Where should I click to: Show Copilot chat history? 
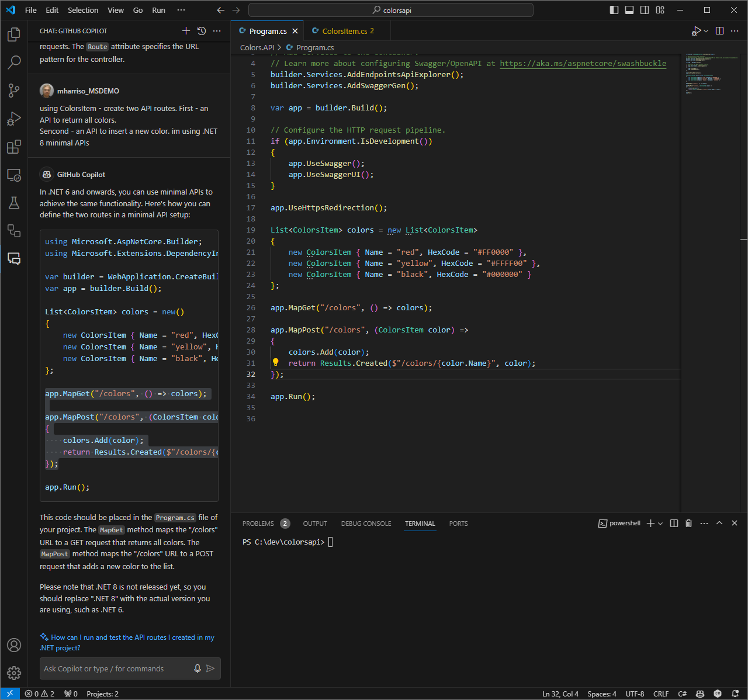(x=202, y=31)
